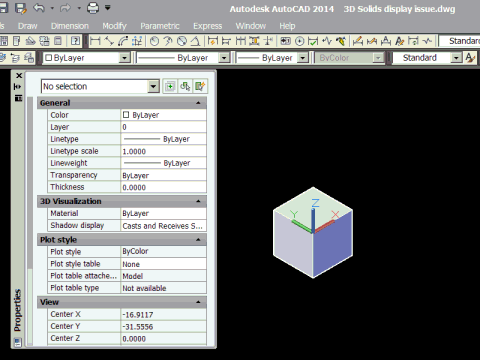Click the Transparency ByLayer value
Image resolution: width=480 pixels, height=360 pixels.
click(x=163, y=175)
